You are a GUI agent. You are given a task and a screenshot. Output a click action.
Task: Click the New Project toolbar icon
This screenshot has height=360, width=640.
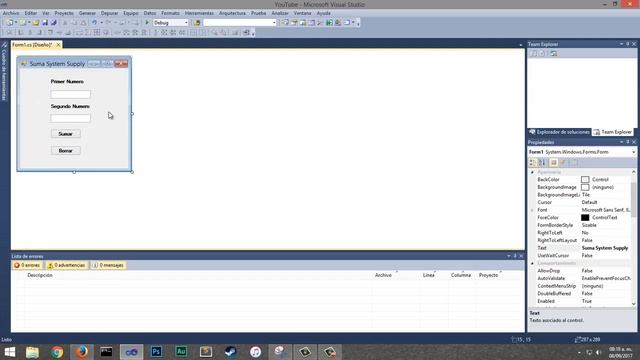(9, 23)
